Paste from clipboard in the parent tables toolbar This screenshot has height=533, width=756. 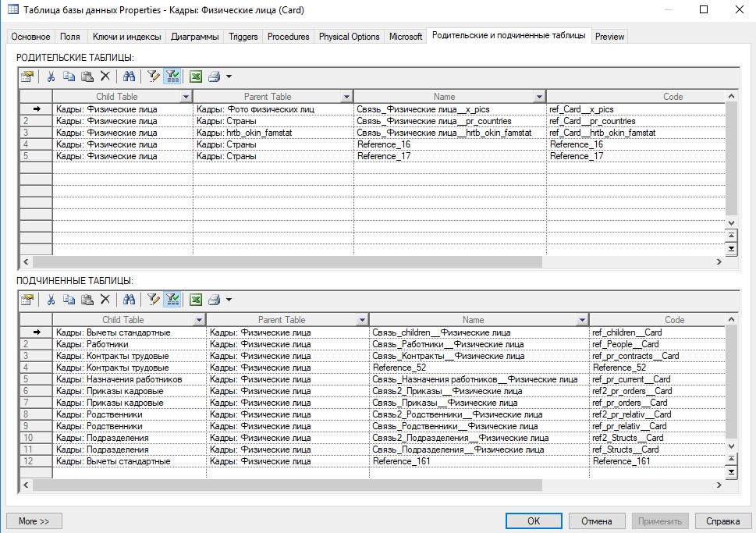(87, 76)
